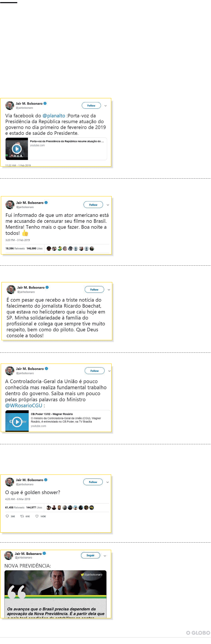Click verified badge on golden shower tweet
The width and height of the screenshot is (211, 644).
click(46, 480)
